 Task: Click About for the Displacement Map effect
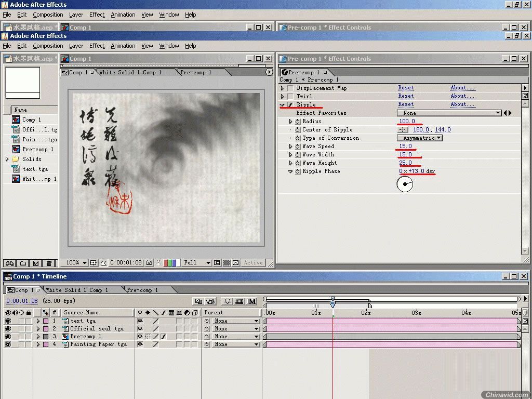pos(463,88)
